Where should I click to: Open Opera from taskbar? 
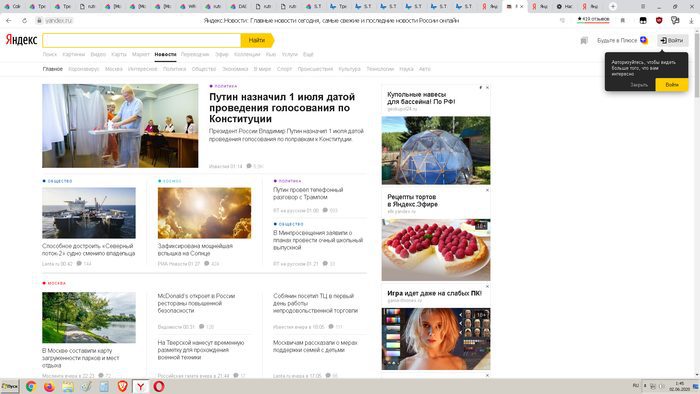tap(159, 386)
